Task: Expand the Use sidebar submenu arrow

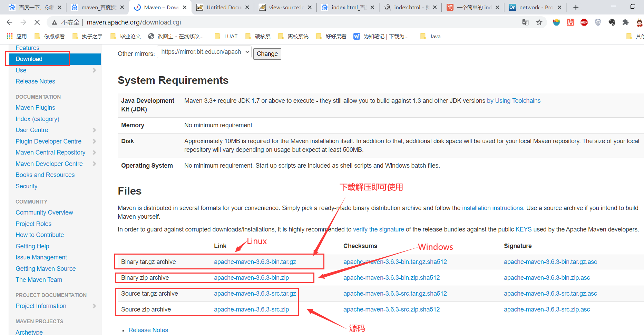Action: point(94,70)
